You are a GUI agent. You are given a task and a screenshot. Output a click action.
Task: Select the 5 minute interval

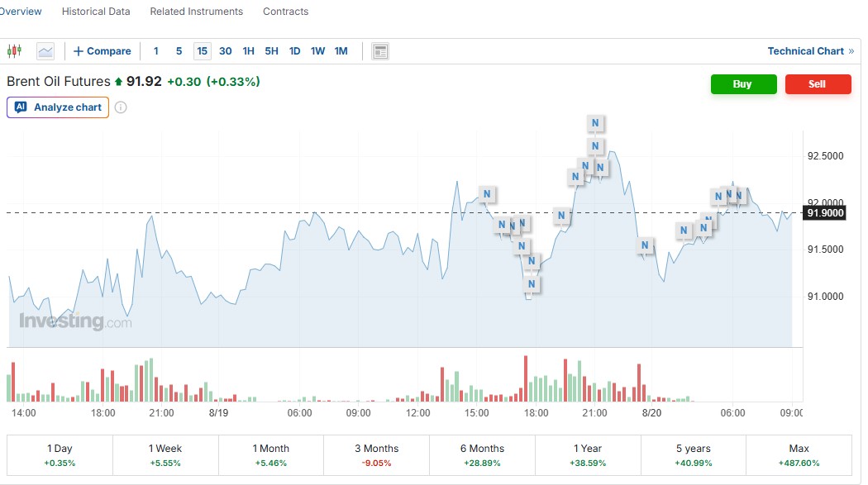179,51
